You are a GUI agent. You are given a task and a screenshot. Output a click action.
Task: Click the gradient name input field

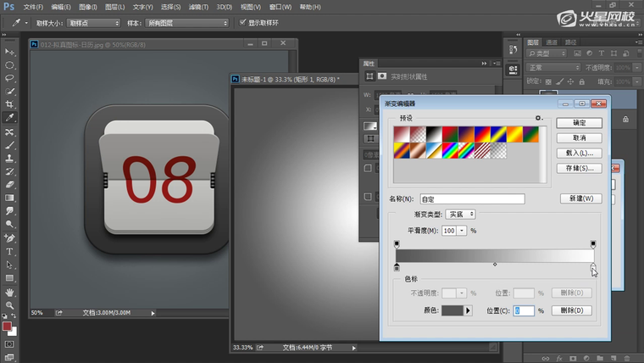(x=472, y=199)
